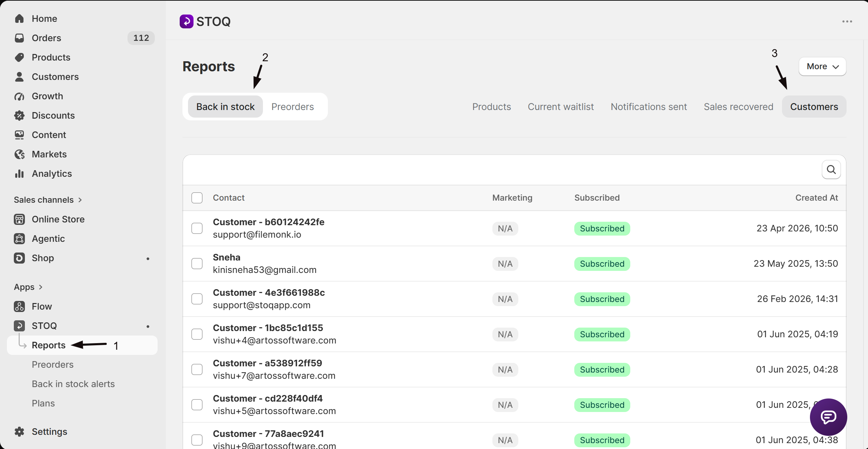Click the Created At column header
The height and width of the screenshot is (449, 868).
click(x=817, y=198)
